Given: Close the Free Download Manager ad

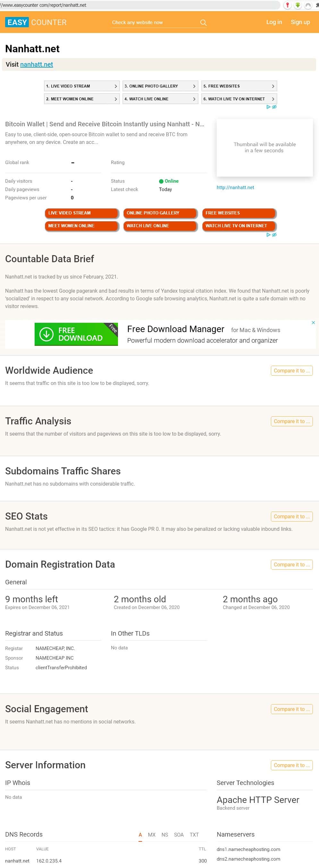Looking at the screenshot, I should coord(313,322).
